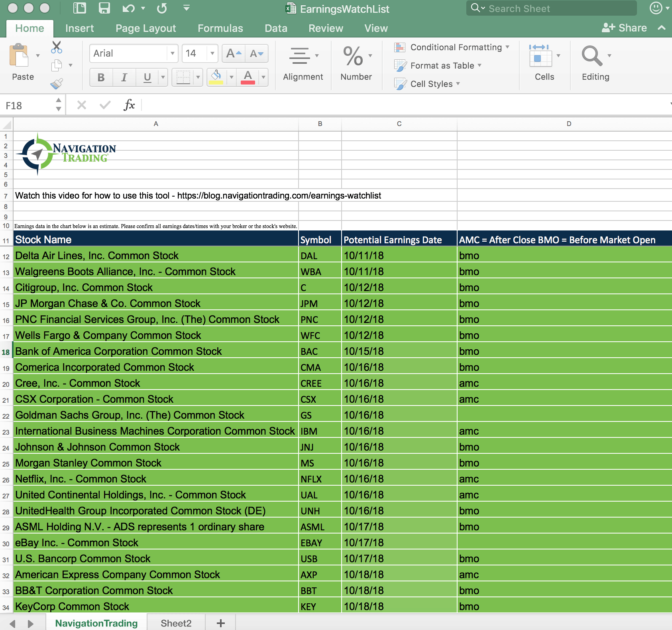Select column A header

[x=156, y=124]
